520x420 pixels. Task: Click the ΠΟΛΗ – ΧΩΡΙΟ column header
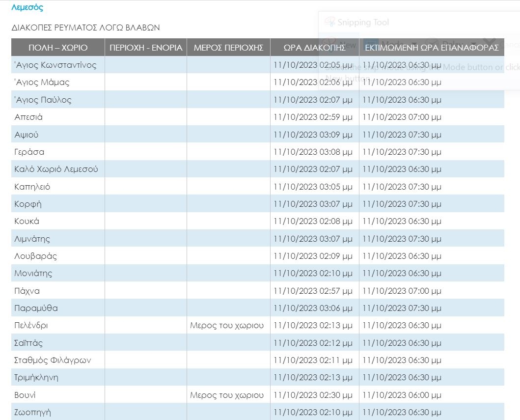click(58, 48)
